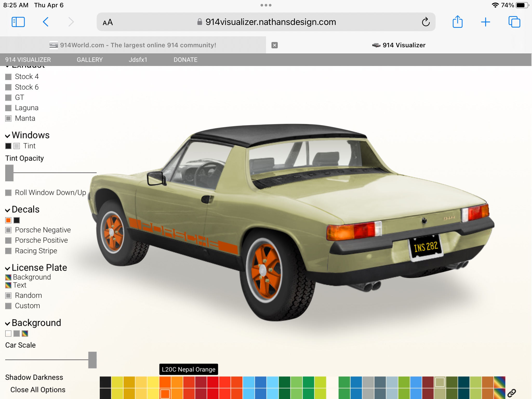Collapse the Windows section
The height and width of the screenshot is (399, 532).
point(8,136)
